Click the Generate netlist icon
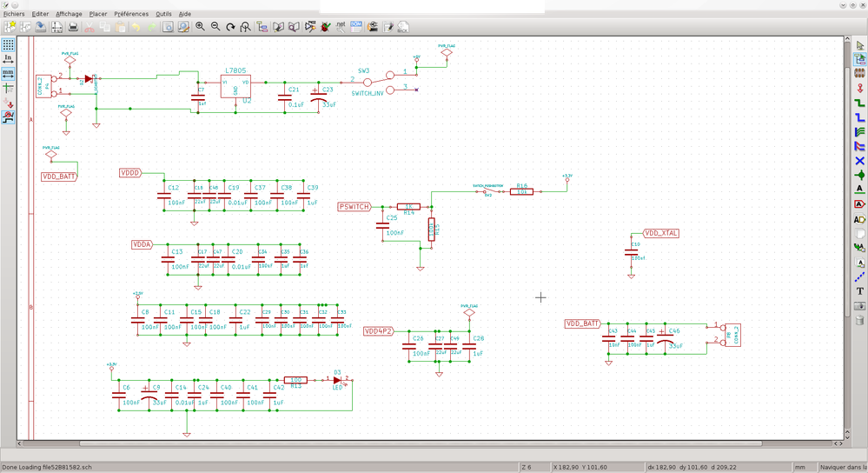The width and height of the screenshot is (868, 473). (x=341, y=27)
